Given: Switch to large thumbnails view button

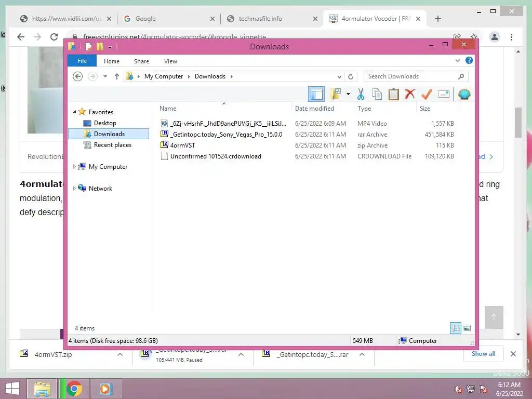Looking at the screenshot, I should [467, 328].
